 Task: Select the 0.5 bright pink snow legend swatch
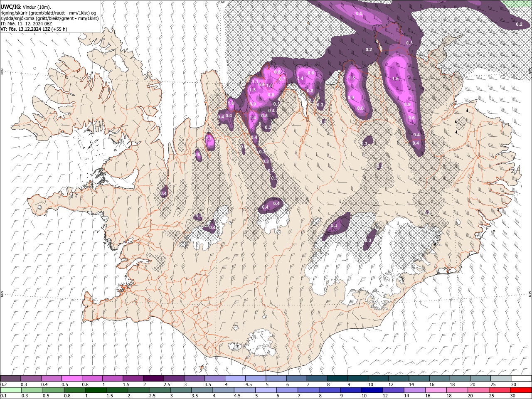(71, 379)
